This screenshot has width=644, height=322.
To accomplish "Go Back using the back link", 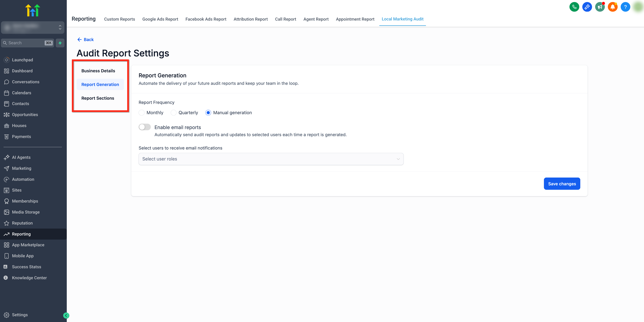I will (86, 40).
